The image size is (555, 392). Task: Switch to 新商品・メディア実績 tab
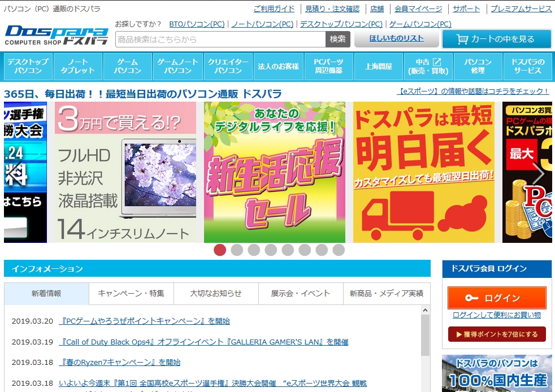coord(387,293)
